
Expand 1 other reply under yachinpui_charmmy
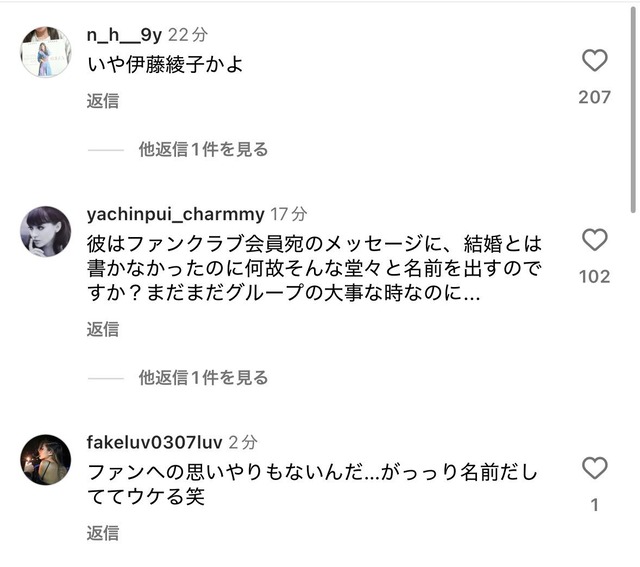tap(203, 377)
